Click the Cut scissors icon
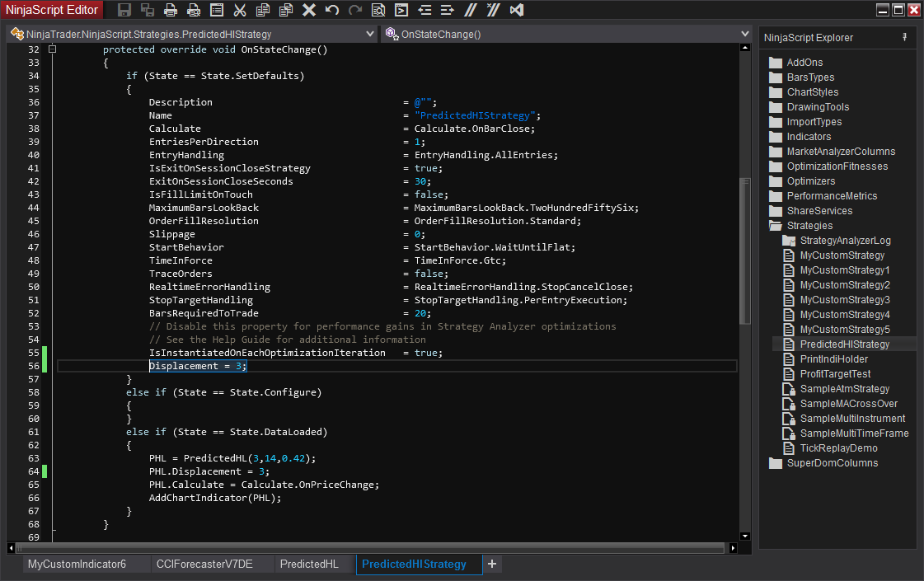 240,10
